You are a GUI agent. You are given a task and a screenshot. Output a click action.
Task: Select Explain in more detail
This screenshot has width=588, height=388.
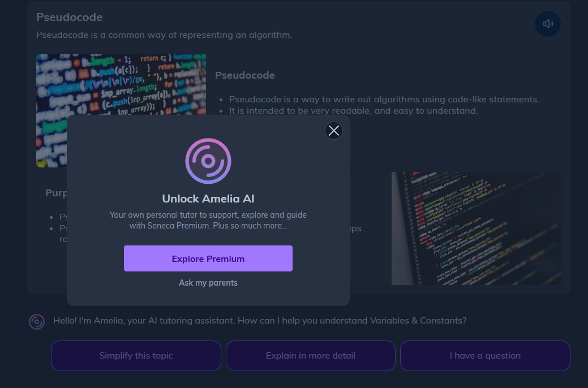[x=311, y=356]
